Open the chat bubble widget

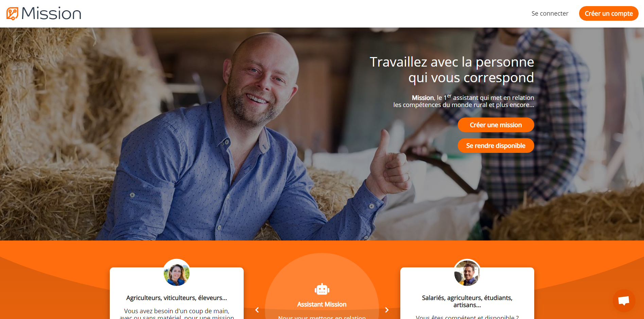(x=624, y=301)
